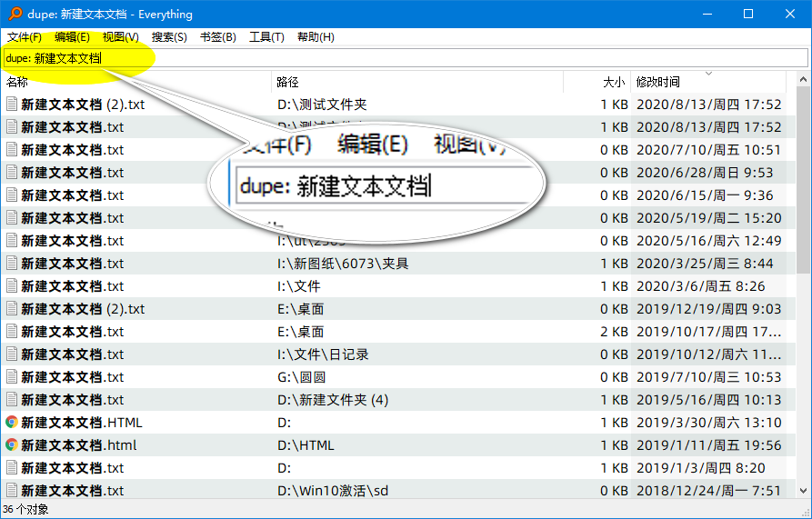Click path D:\新建文件夹 (4)
Screen dimensions: 812x519
click(x=333, y=400)
